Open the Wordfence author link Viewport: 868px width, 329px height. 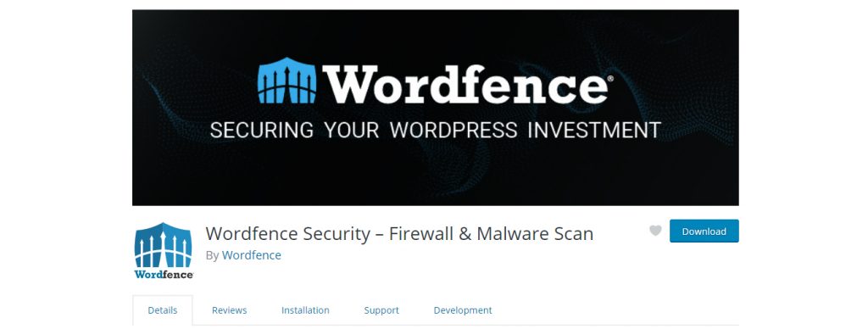pos(251,255)
